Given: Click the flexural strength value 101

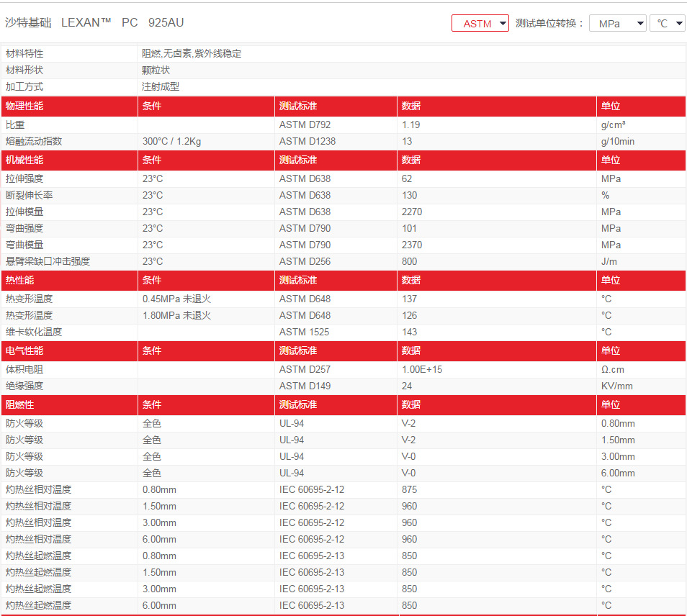Looking at the screenshot, I should 409,229.
